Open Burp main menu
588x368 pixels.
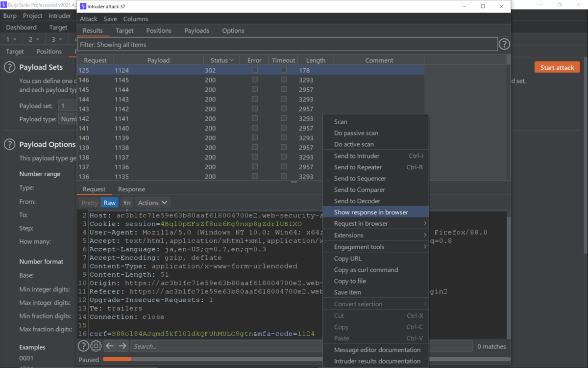point(10,16)
